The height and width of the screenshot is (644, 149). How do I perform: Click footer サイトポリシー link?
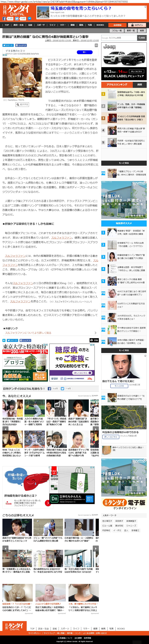[x=35, y=633]
